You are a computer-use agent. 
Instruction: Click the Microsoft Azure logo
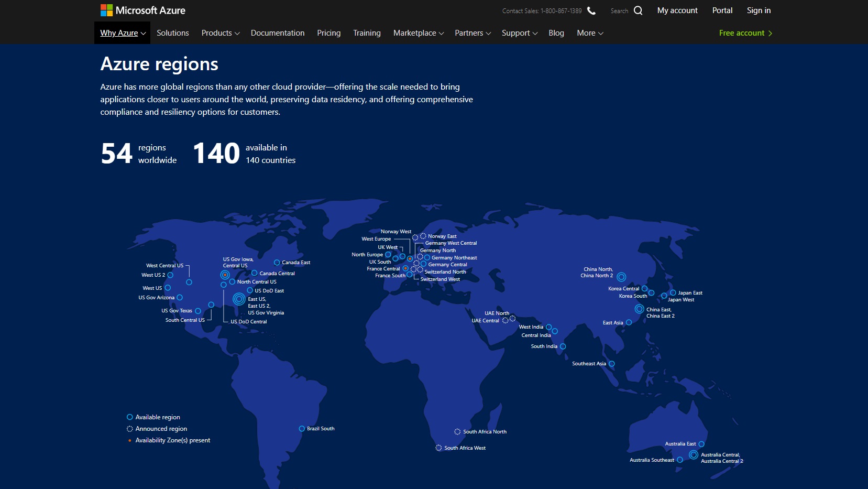[143, 10]
